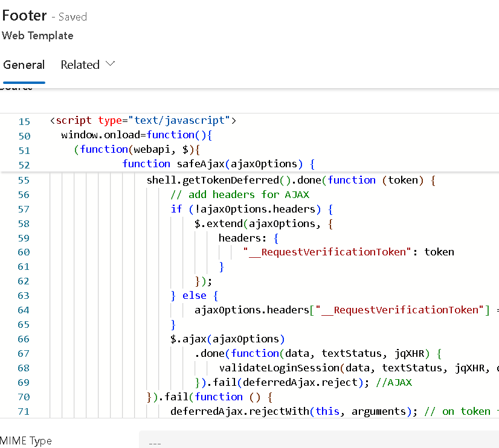This screenshot has height=448, width=499.
Task: Click the window.onload=function line
Action: click(137, 135)
